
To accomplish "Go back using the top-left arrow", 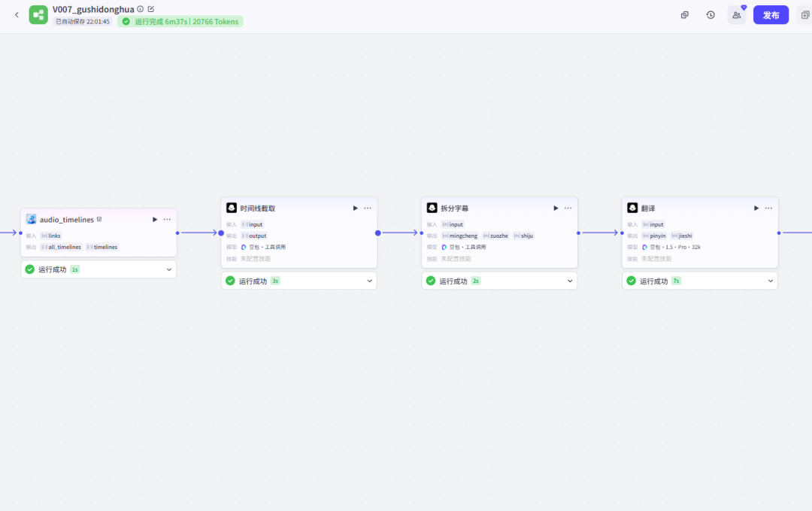I will (x=17, y=15).
